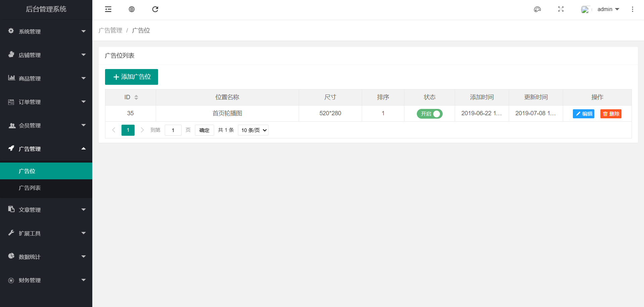Click the 2019-06-22 add time cell
644x307 pixels.
point(482,113)
